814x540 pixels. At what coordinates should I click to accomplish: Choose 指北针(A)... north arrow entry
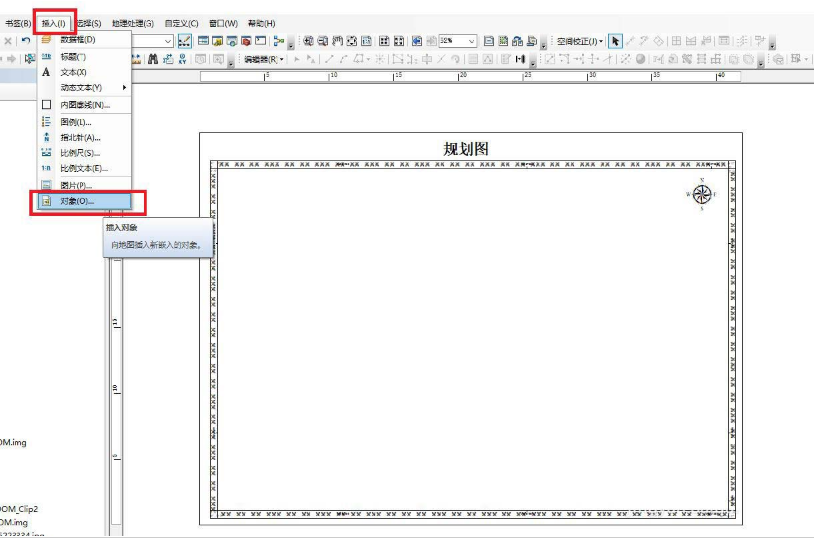click(85, 138)
